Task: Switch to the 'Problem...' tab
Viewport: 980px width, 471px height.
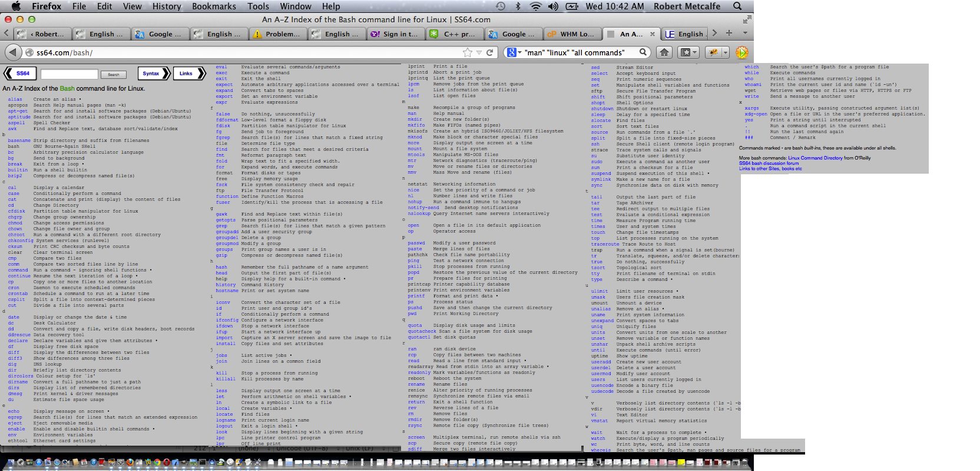Action: click(x=277, y=34)
